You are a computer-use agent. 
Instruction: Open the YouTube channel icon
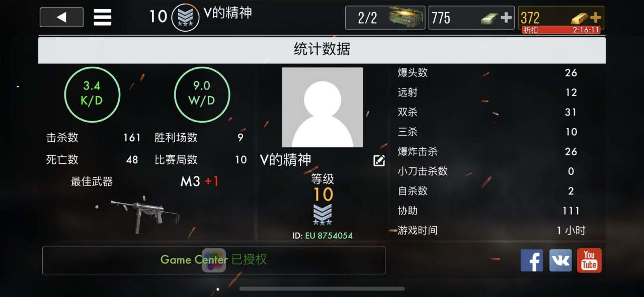(589, 260)
